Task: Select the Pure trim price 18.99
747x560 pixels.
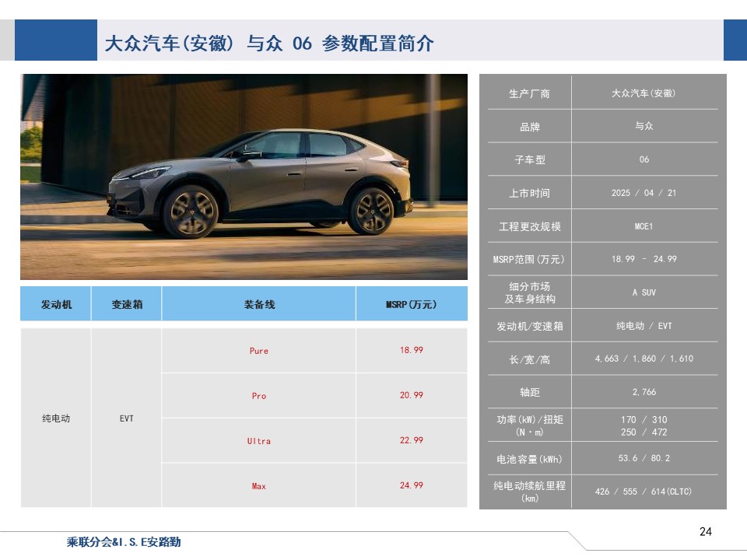Action: pyautogui.click(x=412, y=350)
